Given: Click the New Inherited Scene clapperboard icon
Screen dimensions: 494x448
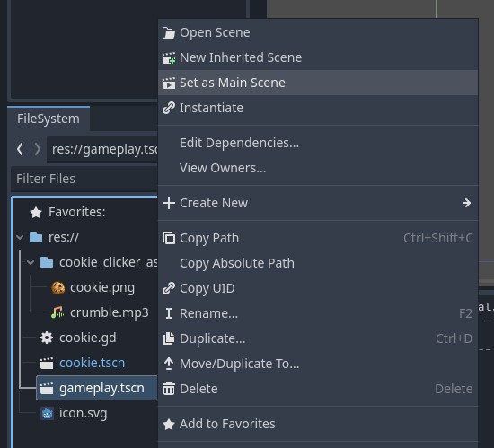Looking at the screenshot, I should click(x=169, y=58).
